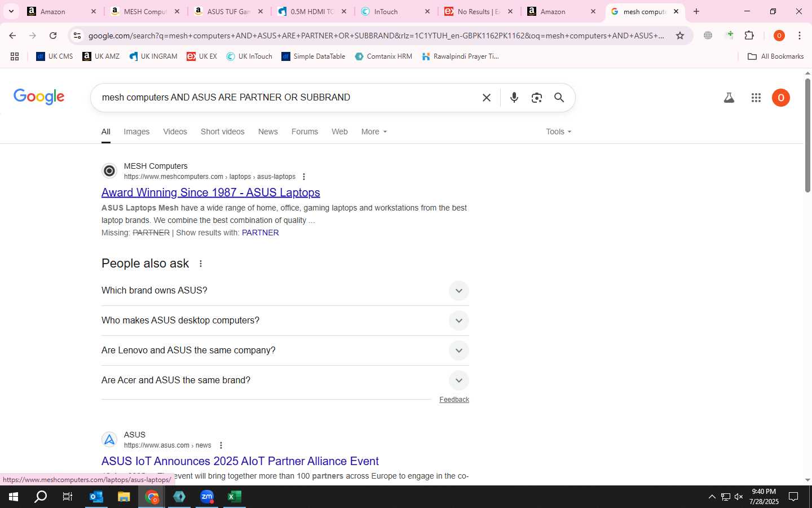Image resolution: width=812 pixels, height=508 pixels.
Task: Open People also ask options menu
Action: [201, 264]
